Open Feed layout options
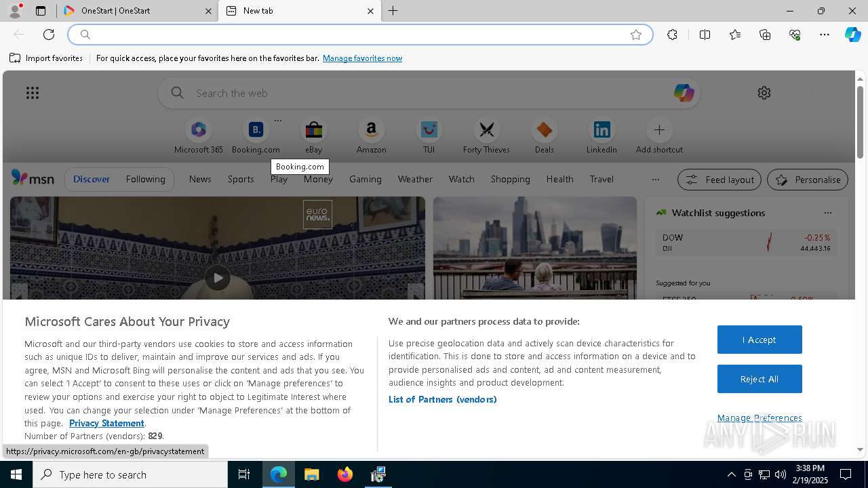Viewport: 868px width, 488px height. pos(719,180)
